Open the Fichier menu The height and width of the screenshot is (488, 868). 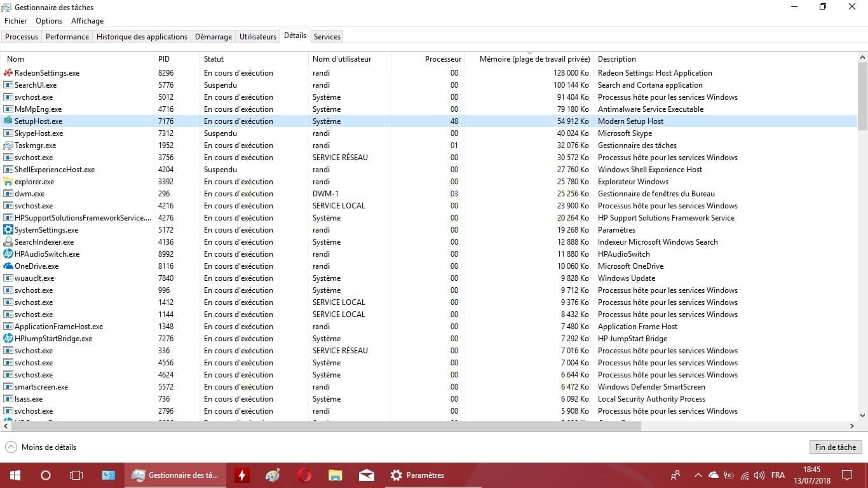tap(16, 21)
